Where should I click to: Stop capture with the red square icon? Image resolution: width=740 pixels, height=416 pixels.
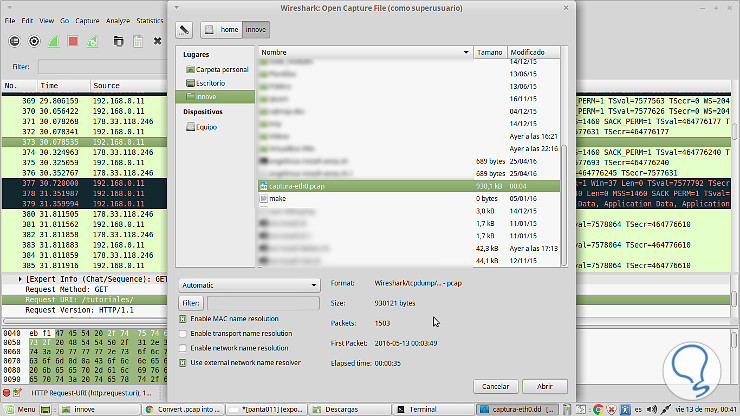tap(73, 41)
